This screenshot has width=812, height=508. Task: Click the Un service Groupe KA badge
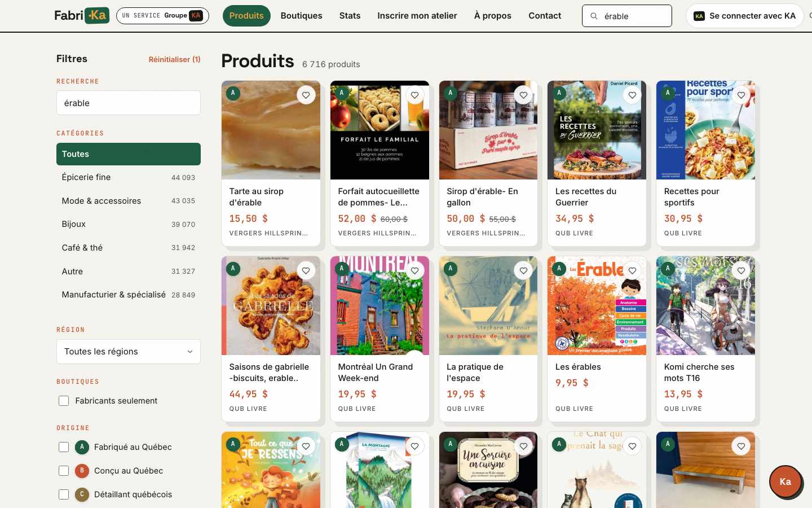162,16
